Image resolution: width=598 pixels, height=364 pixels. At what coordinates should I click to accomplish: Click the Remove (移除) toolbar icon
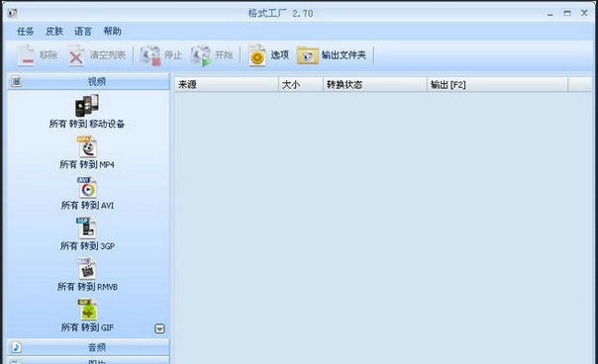26,55
